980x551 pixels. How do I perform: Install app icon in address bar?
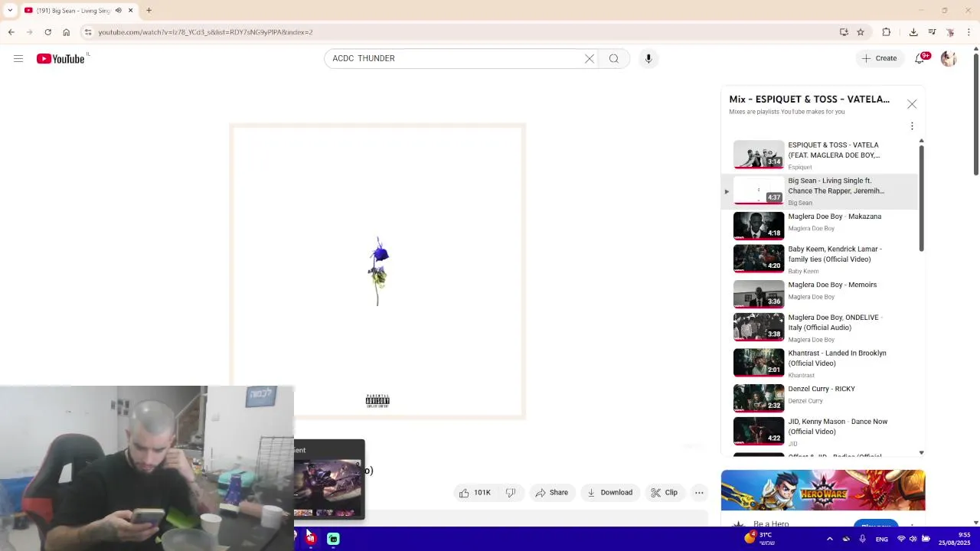point(844,32)
